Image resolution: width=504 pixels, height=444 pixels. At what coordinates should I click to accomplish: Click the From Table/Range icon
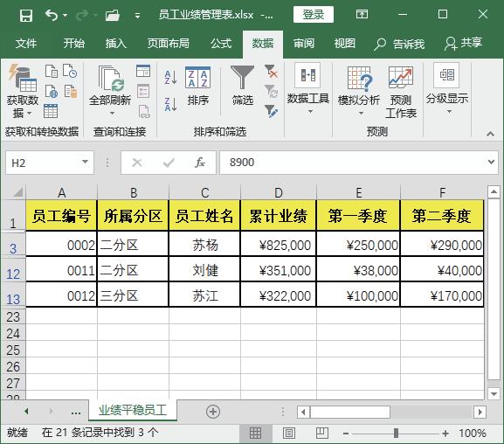pos(51,111)
